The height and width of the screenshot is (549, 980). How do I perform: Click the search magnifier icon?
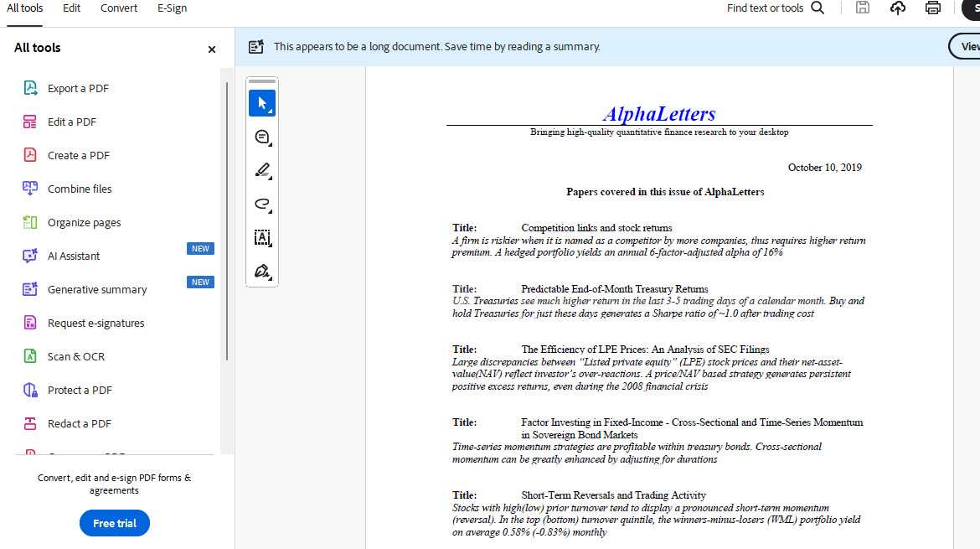[818, 8]
